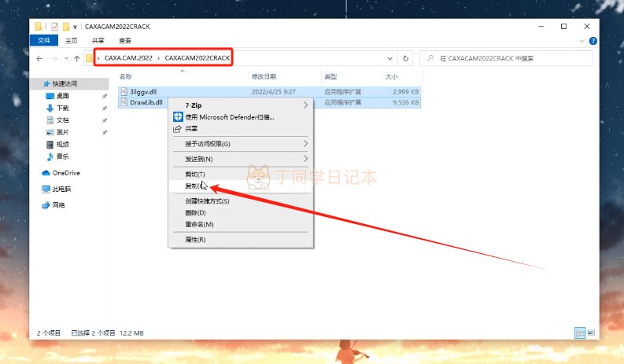The height and width of the screenshot is (364, 624).
Task: Select the 3ilggv.dll file icon
Action: 124,92
